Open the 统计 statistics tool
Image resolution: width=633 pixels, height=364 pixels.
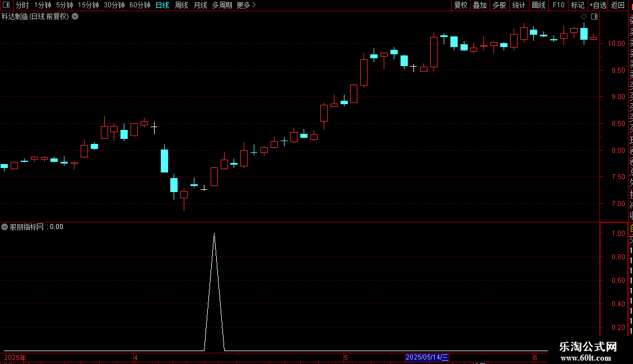coord(519,5)
